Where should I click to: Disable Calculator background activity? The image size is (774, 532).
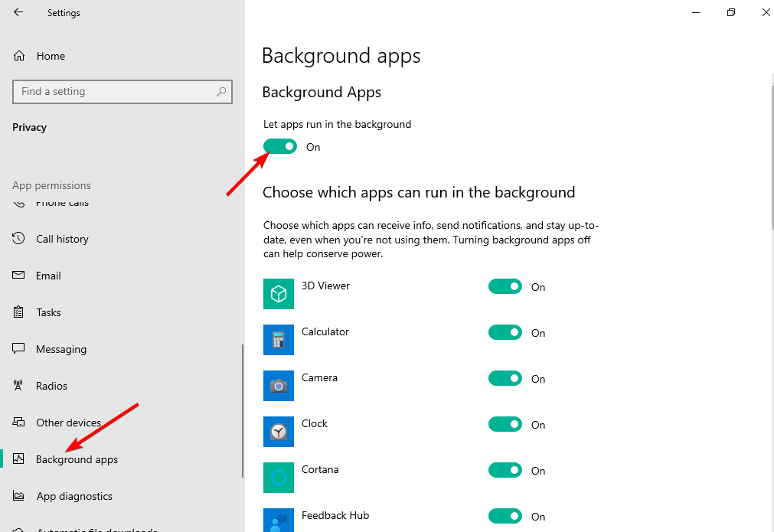pos(505,332)
